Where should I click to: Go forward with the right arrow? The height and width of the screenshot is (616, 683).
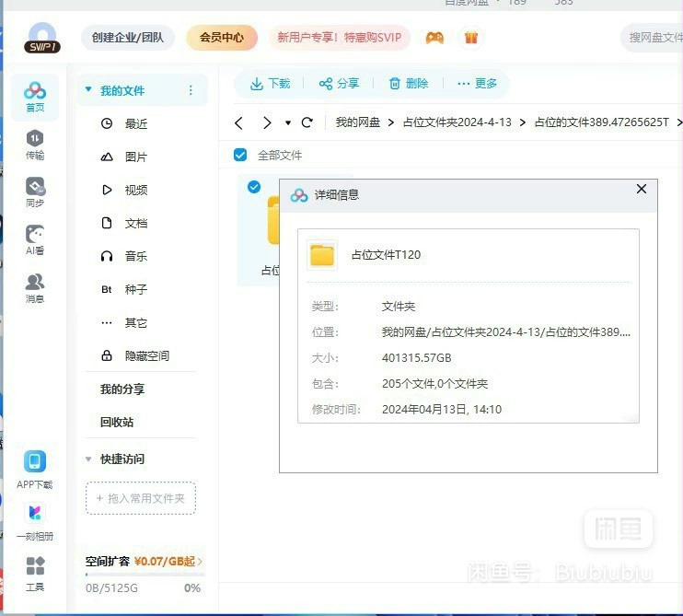(x=267, y=122)
